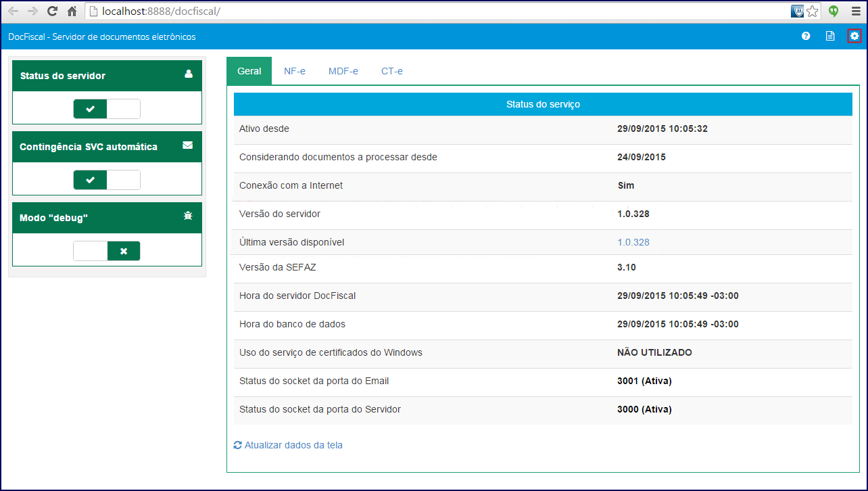Click the 3000 (Ativa) server port value
Screen dimensions: 868x491
point(644,409)
